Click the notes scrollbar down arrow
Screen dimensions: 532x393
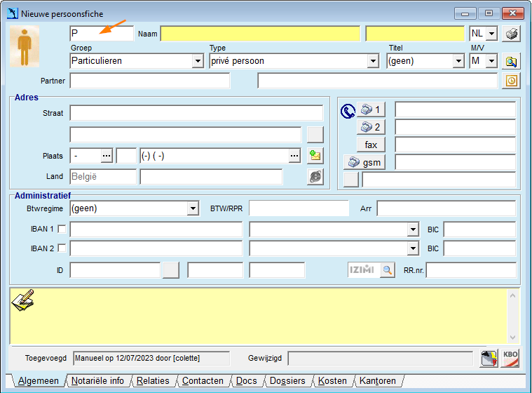512,338
